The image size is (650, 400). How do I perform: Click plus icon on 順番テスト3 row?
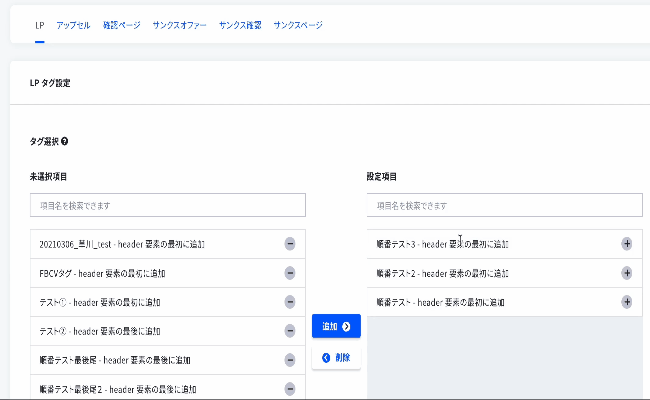coord(627,244)
